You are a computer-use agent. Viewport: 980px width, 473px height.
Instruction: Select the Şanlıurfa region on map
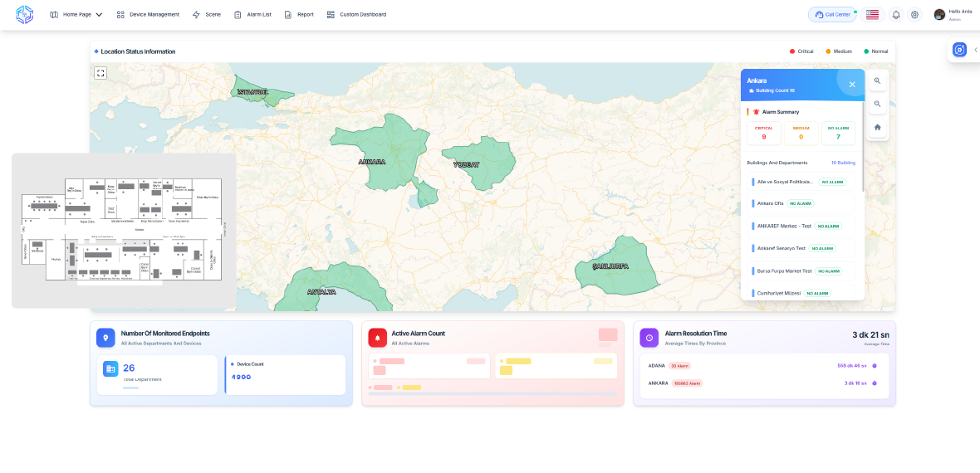(615, 264)
